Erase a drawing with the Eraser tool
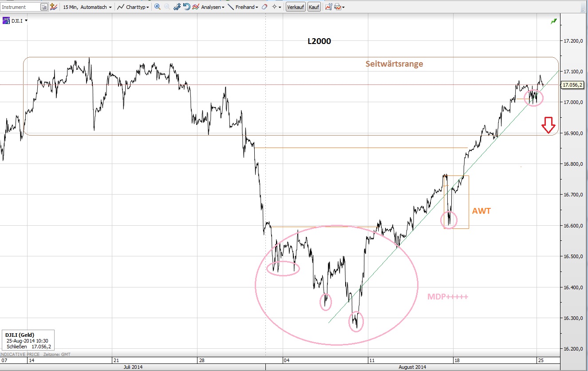Screen dimensions: 588x371 pyautogui.click(x=264, y=7)
